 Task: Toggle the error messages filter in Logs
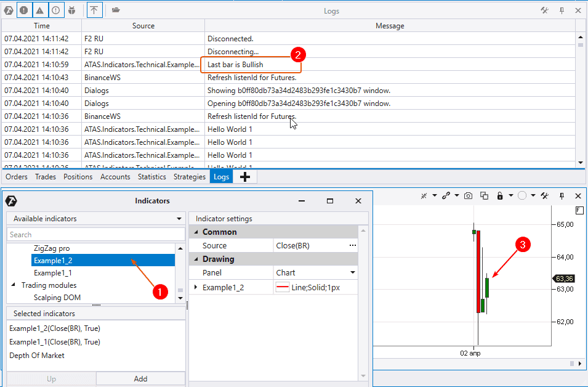pos(24,10)
